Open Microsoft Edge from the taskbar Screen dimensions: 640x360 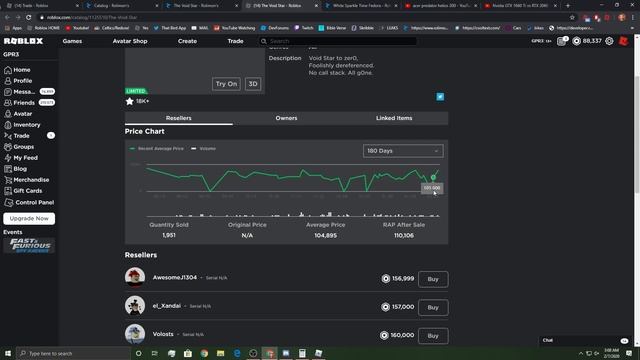(237, 353)
